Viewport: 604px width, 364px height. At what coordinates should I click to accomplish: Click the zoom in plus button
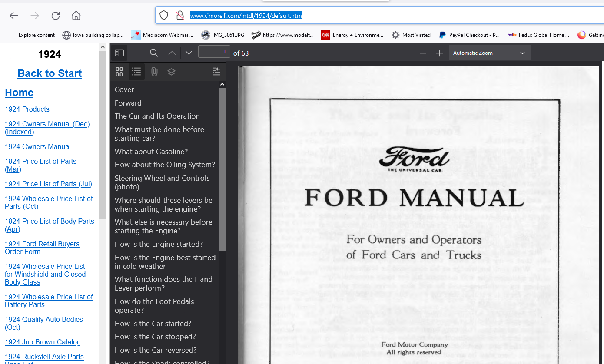[x=439, y=53]
